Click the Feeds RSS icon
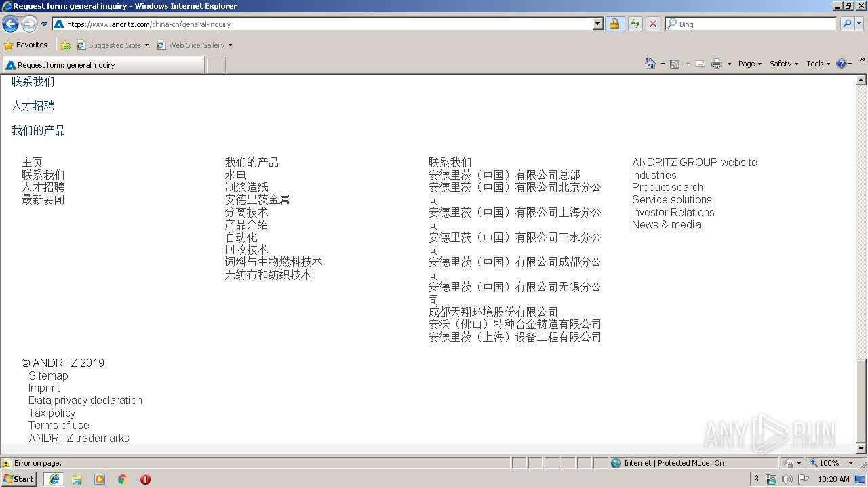Screen dimensions: 868x488 click(x=675, y=64)
